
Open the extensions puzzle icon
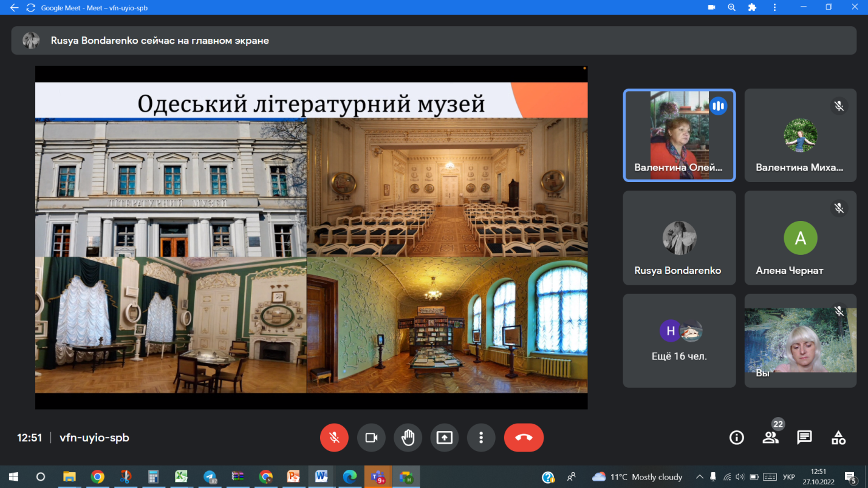pyautogui.click(x=752, y=8)
